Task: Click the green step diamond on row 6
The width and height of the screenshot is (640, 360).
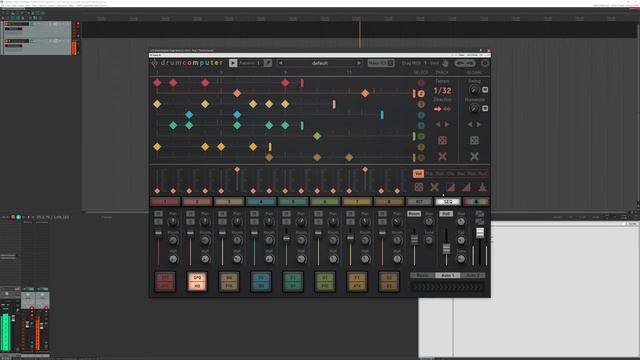Action: pos(317,136)
